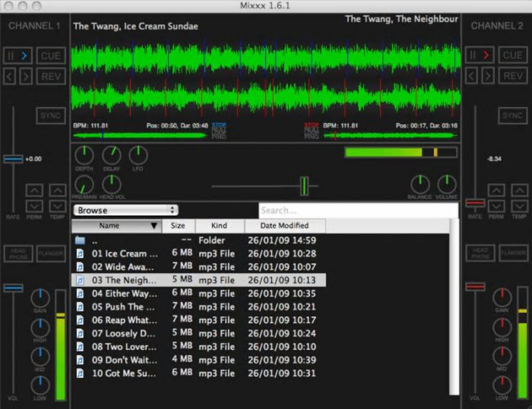Image resolution: width=532 pixels, height=409 pixels.
Task: Toggle play/pause on Channel 2
Action: tap(479, 55)
